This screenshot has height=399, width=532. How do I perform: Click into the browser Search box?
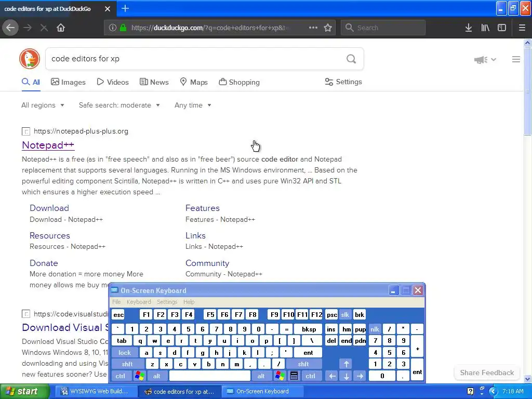click(x=383, y=28)
